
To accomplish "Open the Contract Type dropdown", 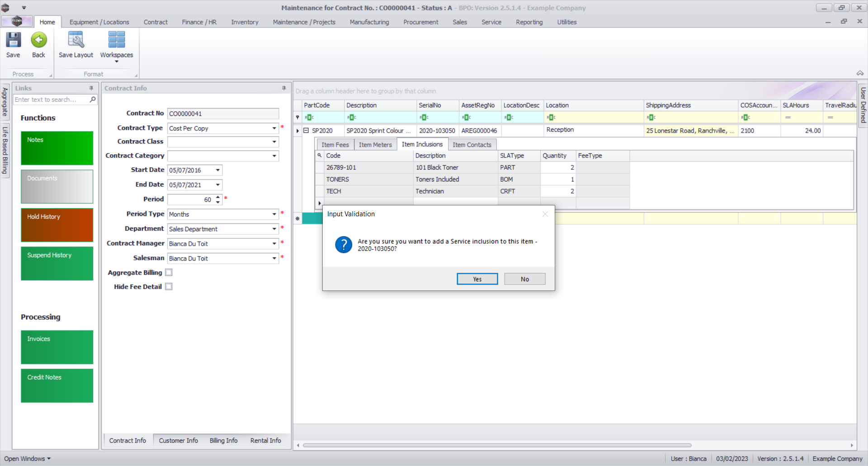I will [274, 128].
